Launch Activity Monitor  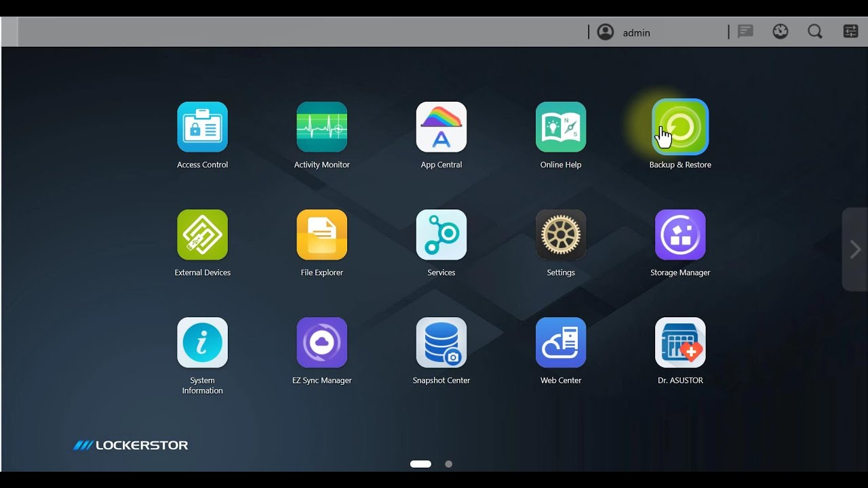(321, 127)
